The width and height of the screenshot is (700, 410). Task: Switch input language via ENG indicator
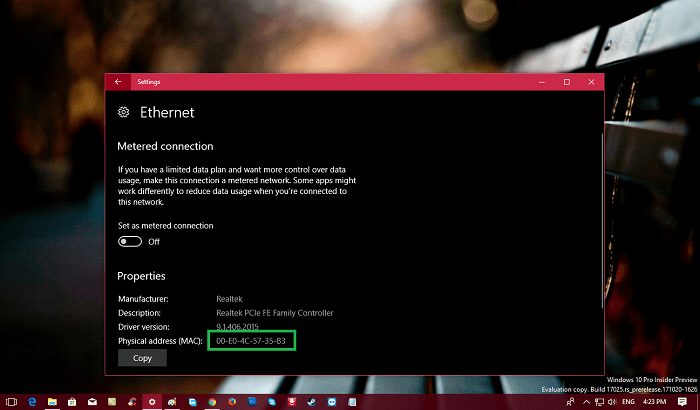point(629,402)
